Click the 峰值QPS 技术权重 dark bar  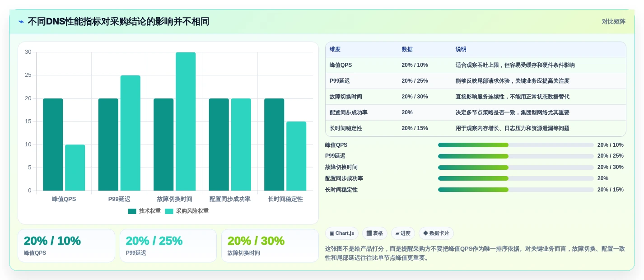coord(53,145)
